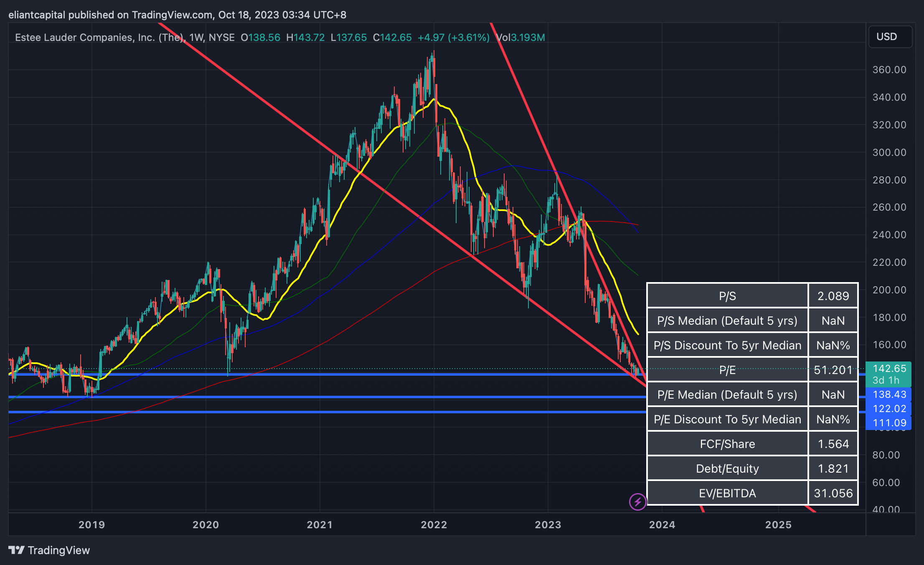
Task: Click the 2024 label on time axis
Action: click(662, 525)
